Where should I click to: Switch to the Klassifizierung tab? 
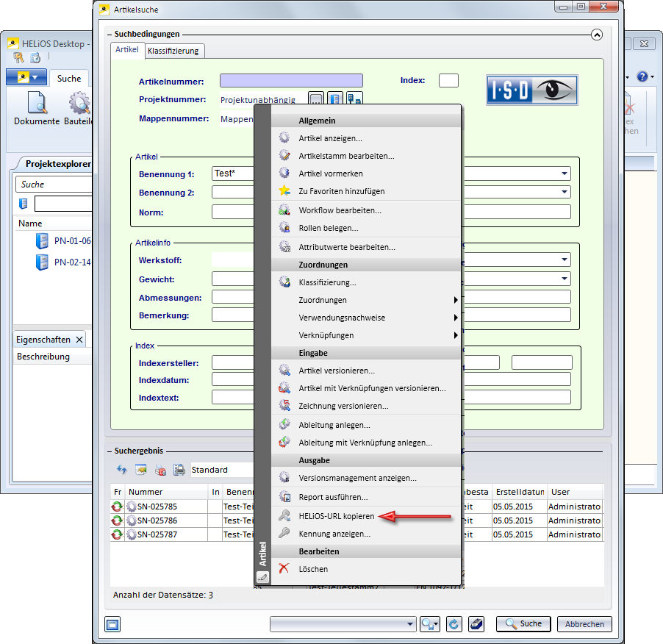(173, 51)
